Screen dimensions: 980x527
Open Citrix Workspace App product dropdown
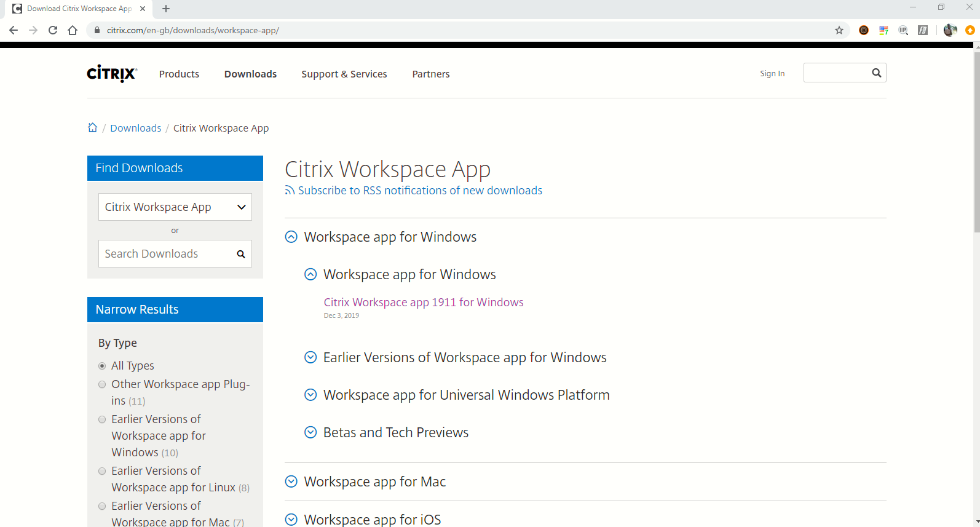click(175, 207)
